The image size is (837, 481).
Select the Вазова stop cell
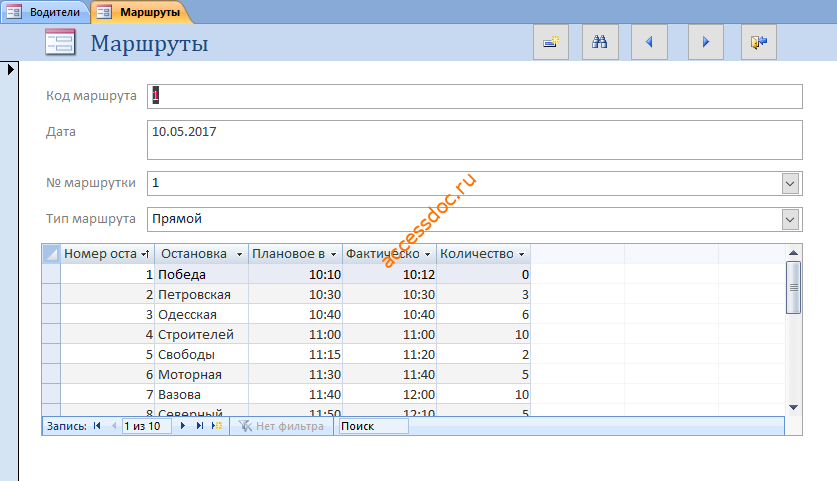click(x=202, y=395)
